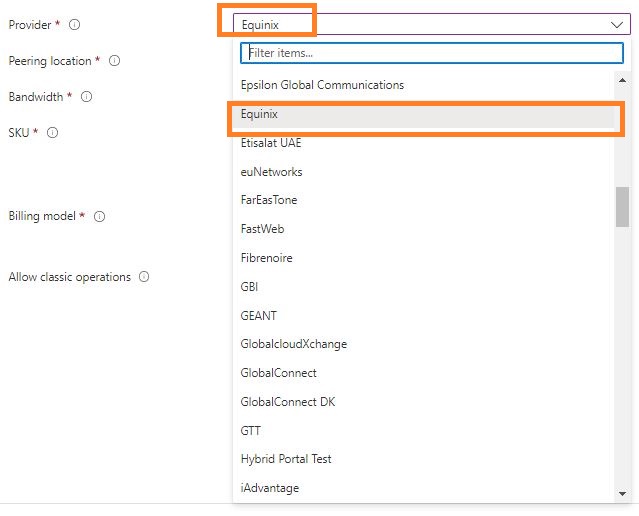Click the Filter items search field
This screenshot has height=516, width=639.
[x=430, y=52]
